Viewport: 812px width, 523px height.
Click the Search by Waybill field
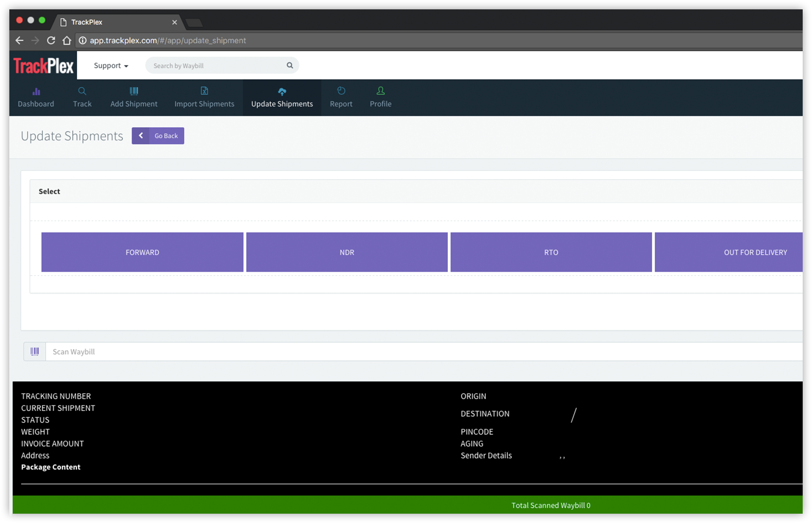click(x=217, y=66)
